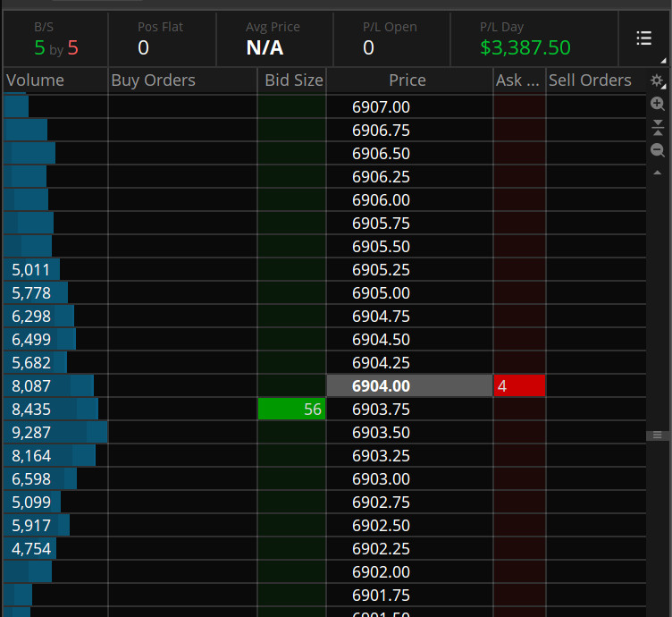
Task: Click volume value 8,164
Action: click(x=31, y=456)
